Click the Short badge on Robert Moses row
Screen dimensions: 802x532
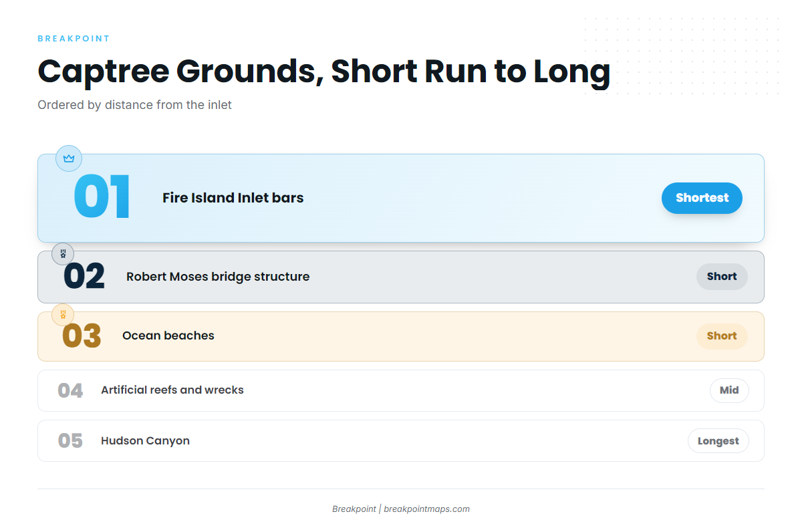[x=722, y=277]
